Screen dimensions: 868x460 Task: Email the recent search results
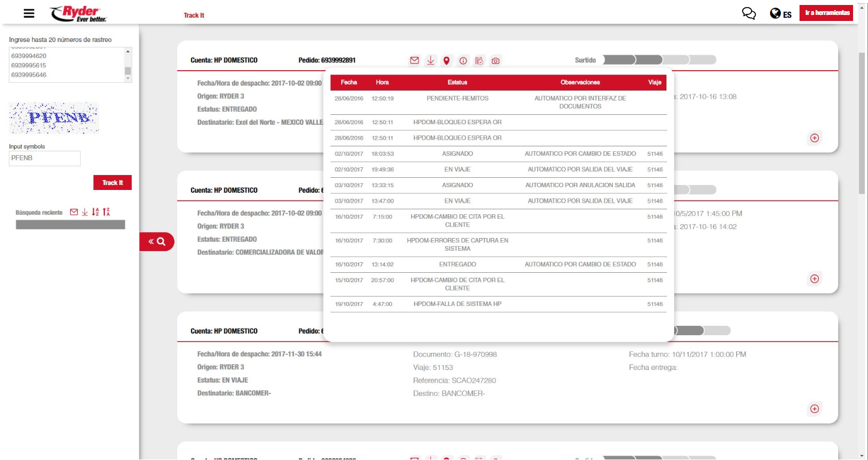point(74,212)
